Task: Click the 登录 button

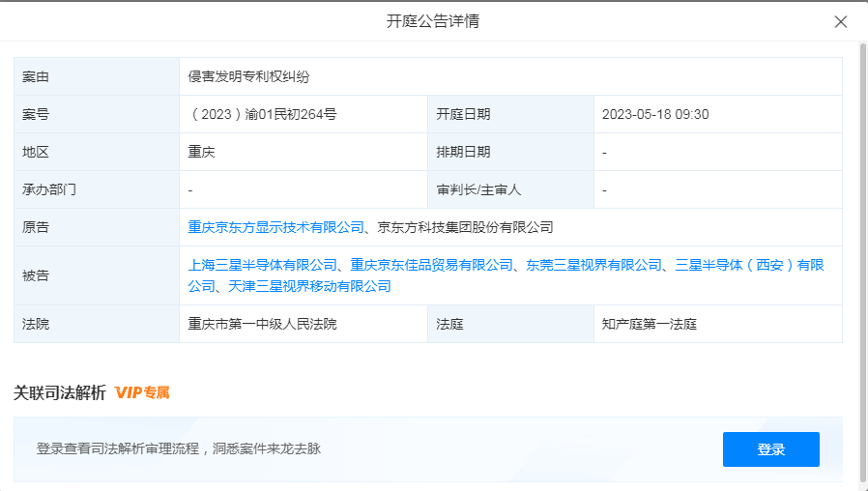Action: [x=770, y=449]
